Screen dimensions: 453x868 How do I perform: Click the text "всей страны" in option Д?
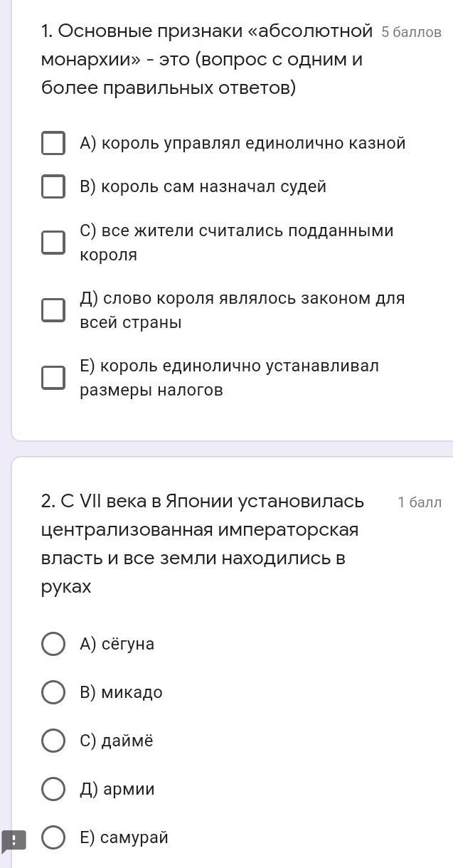131,322
